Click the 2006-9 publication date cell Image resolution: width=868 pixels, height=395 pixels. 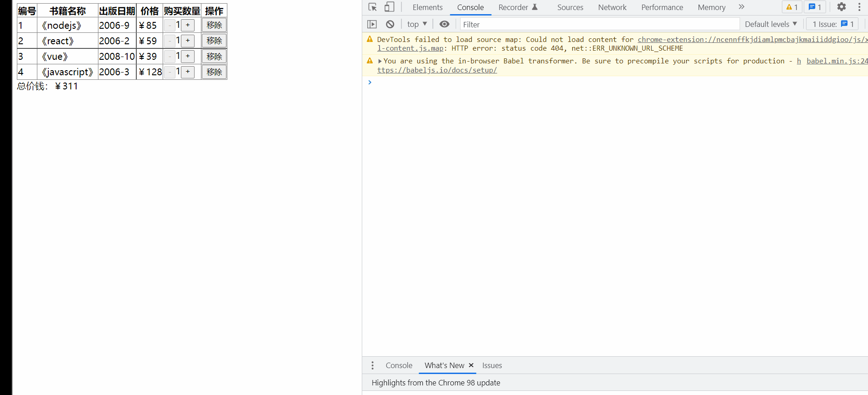117,26
